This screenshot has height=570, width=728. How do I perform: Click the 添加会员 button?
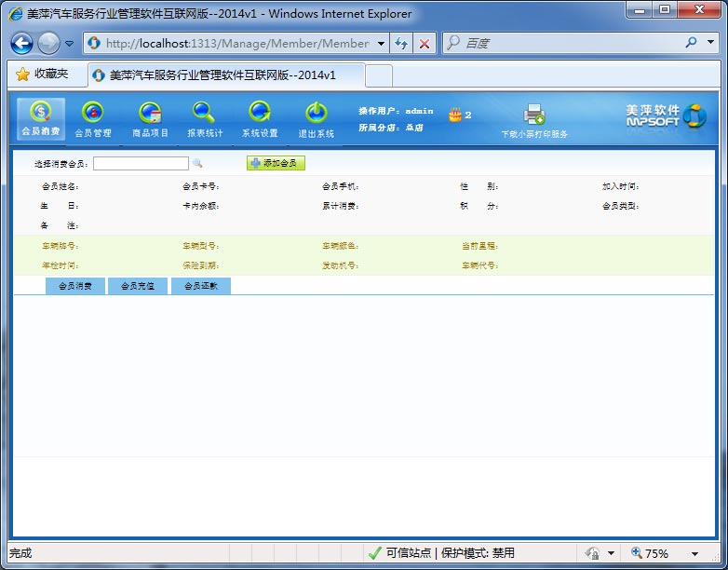pos(276,163)
